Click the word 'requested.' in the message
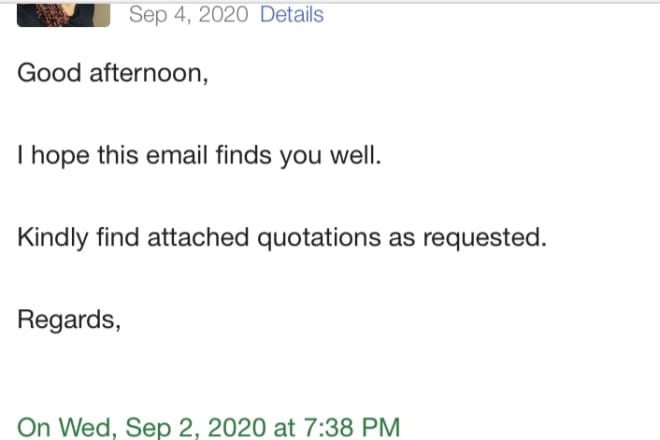The width and height of the screenshot is (660, 440). pyautogui.click(x=484, y=238)
